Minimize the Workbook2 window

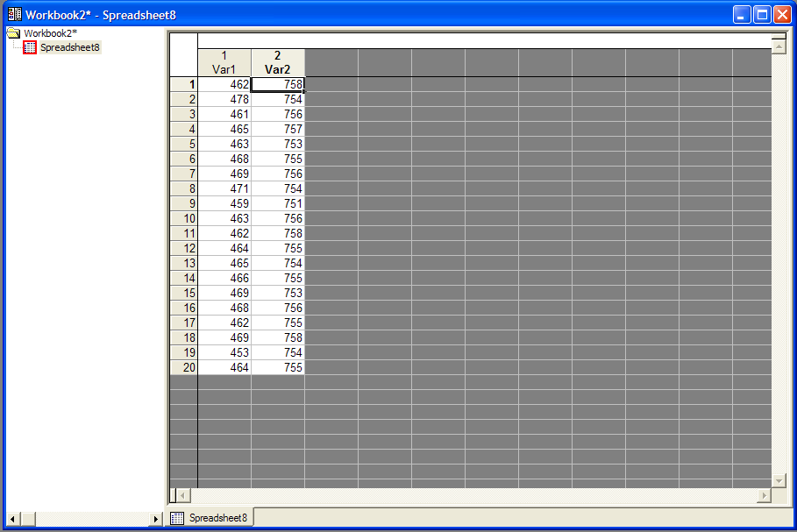[742, 15]
